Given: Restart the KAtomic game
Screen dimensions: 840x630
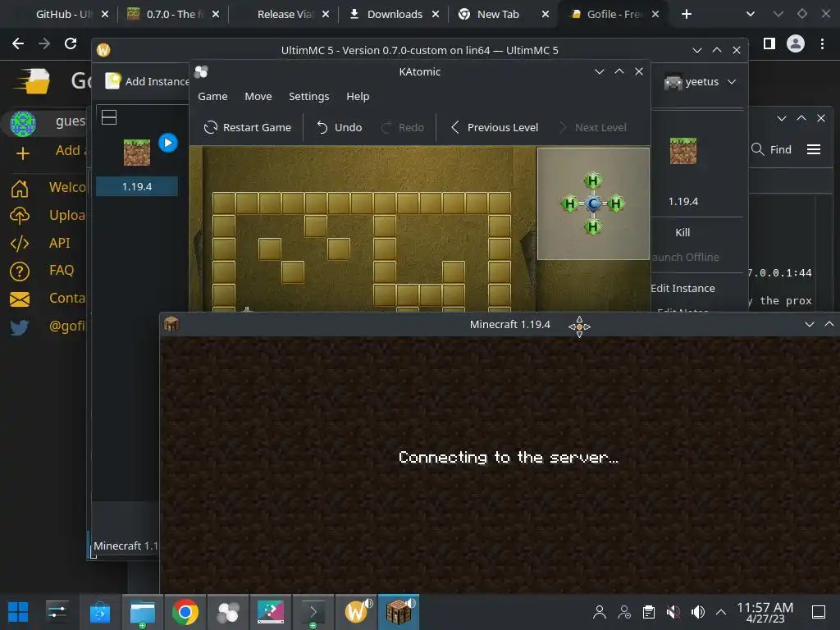Looking at the screenshot, I should (x=248, y=127).
